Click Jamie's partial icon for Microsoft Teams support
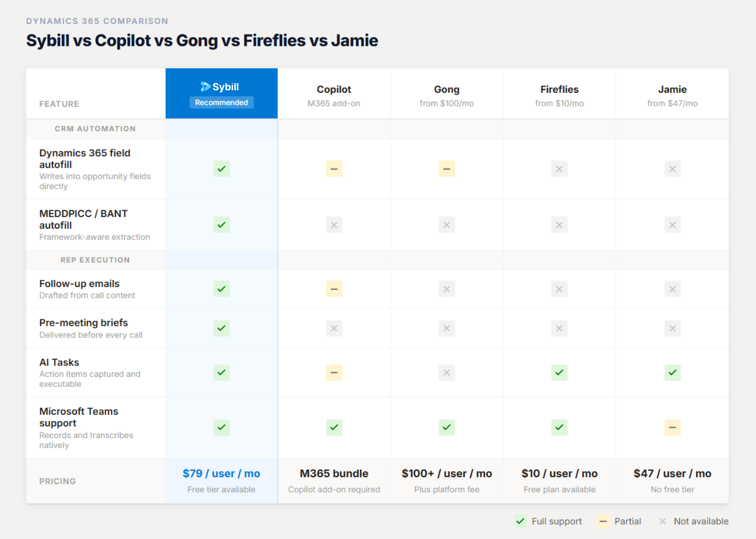This screenshot has width=756, height=539. click(672, 427)
